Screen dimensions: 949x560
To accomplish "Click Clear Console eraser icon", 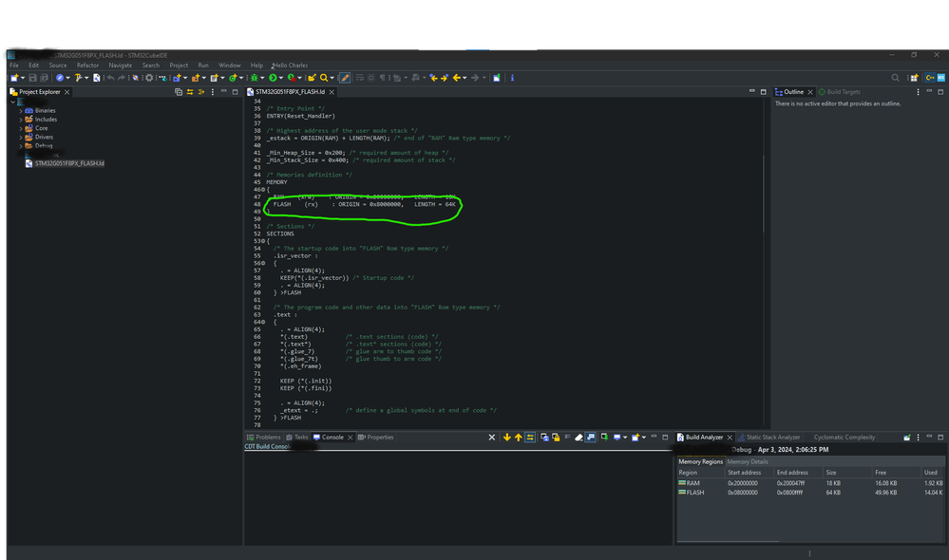I will click(578, 437).
